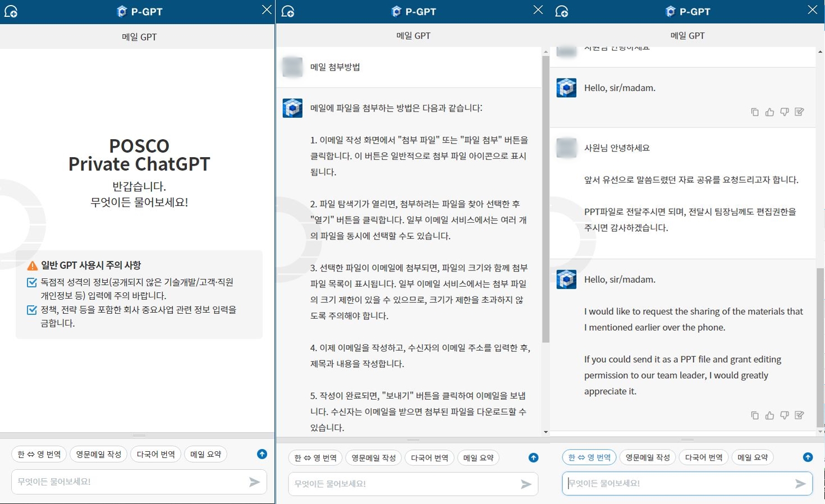The image size is (825, 504).
Task: Click 다국어 번역 button in left panel
Action: (x=156, y=454)
